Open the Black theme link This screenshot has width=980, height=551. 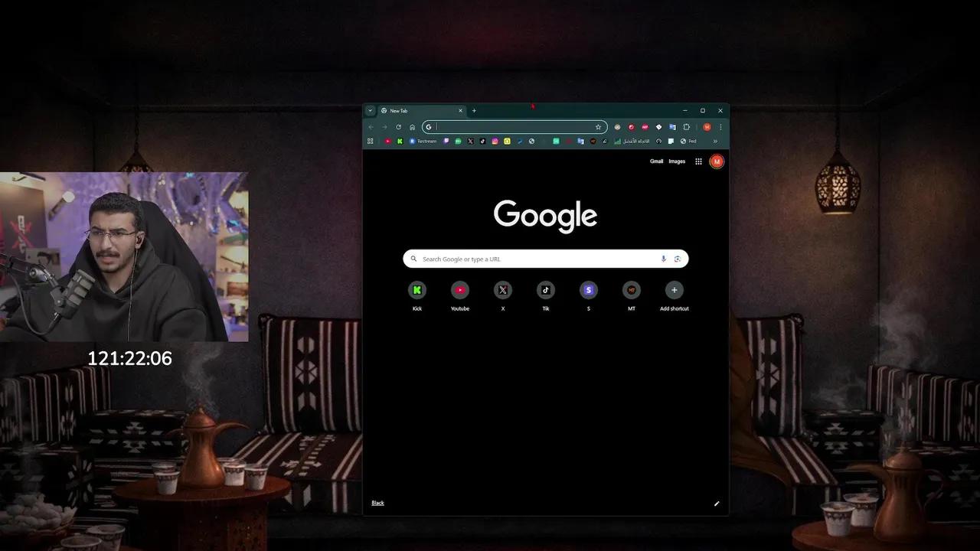377,503
